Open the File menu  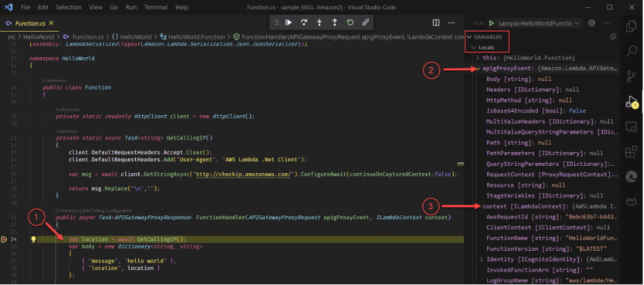[x=25, y=7]
